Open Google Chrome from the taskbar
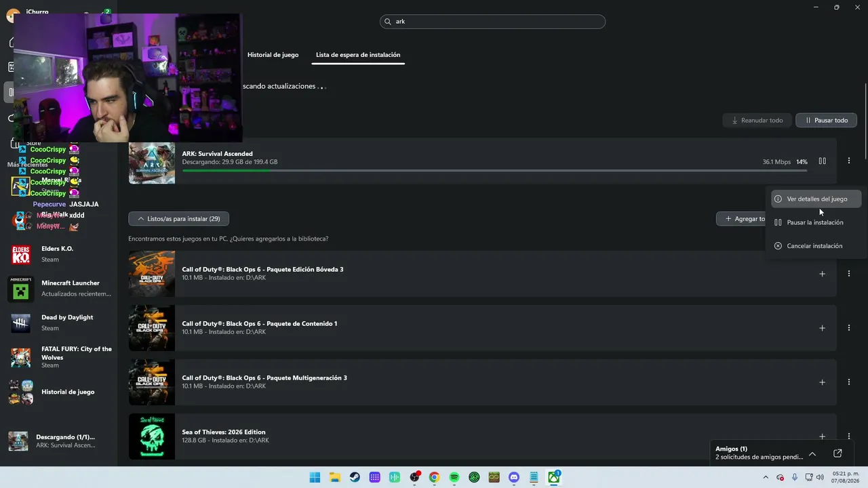Viewport: 868px width, 488px height. coord(434,477)
